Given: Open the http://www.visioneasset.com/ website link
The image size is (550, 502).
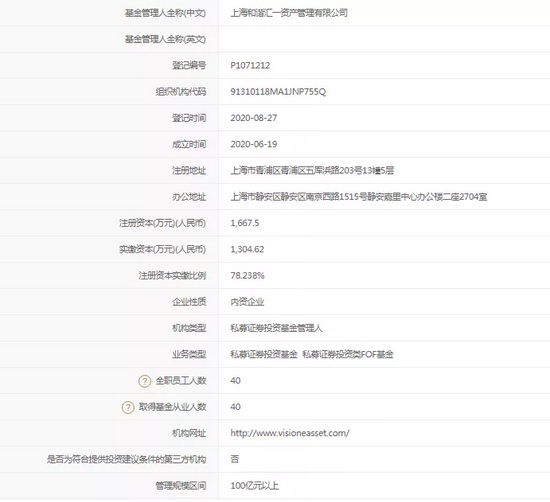Looking at the screenshot, I should pyautogui.click(x=290, y=433).
